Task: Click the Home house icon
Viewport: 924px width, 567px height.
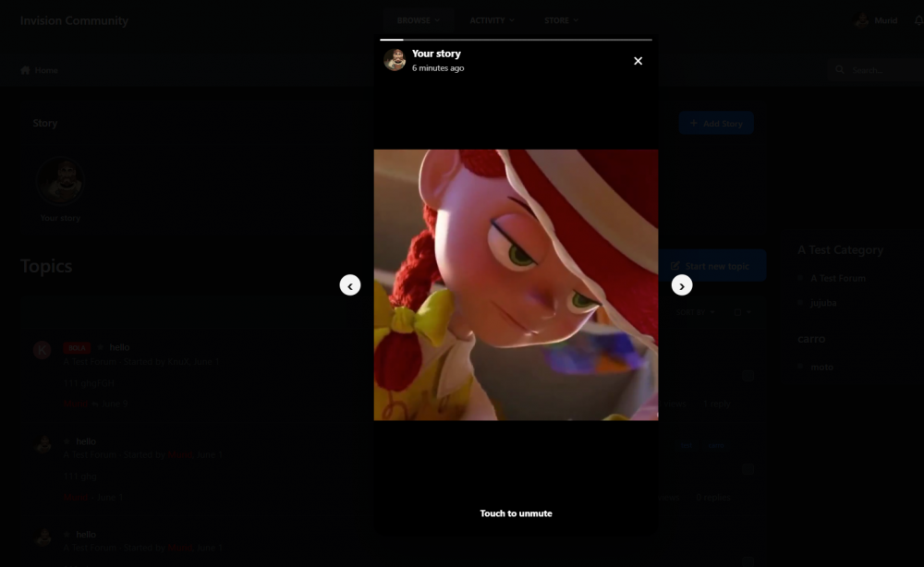Action: click(25, 70)
